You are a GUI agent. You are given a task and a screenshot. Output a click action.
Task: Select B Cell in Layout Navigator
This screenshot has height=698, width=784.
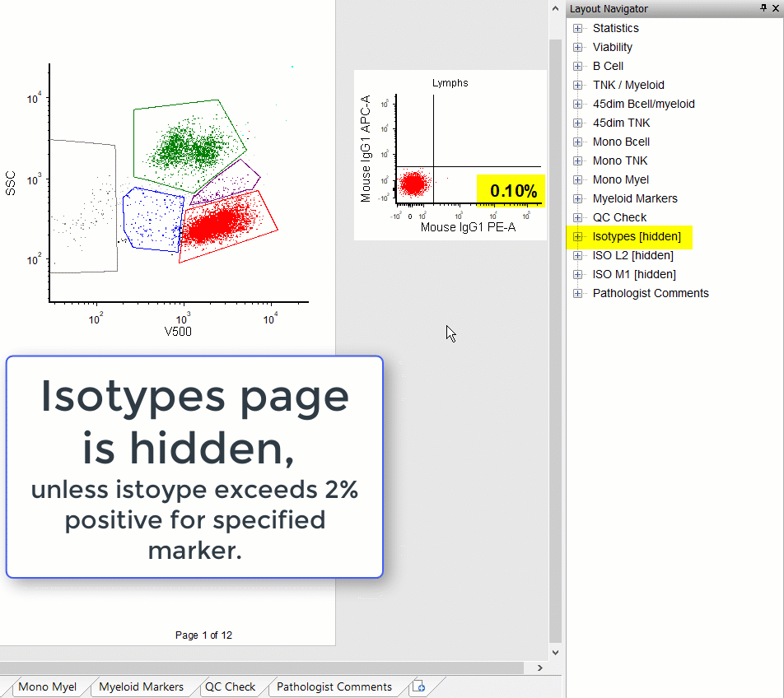click(x=608, y=66)
